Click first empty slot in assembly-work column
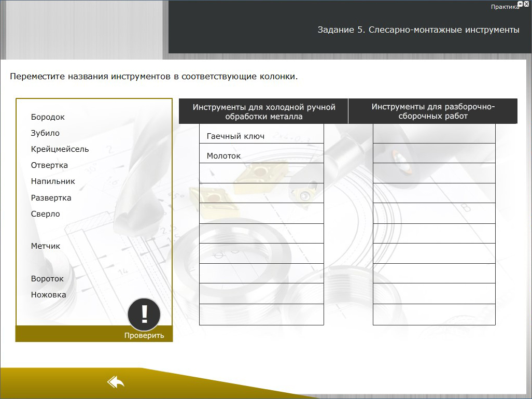 (x=434, y=133)
